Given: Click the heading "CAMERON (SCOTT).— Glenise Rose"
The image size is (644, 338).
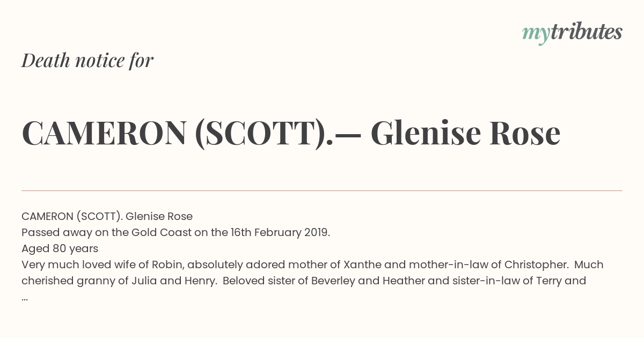Looking at the screenshot, I should coord(291,133).
